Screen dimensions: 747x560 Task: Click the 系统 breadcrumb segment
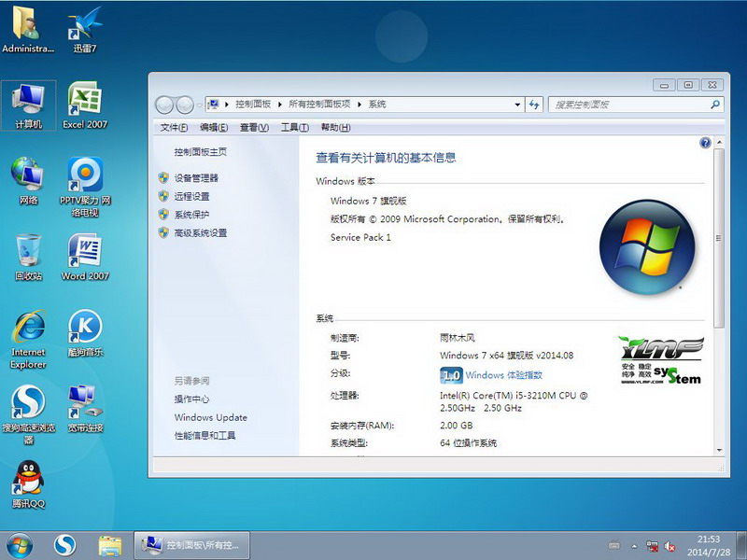pyautogui.click(x=377, y=105)
